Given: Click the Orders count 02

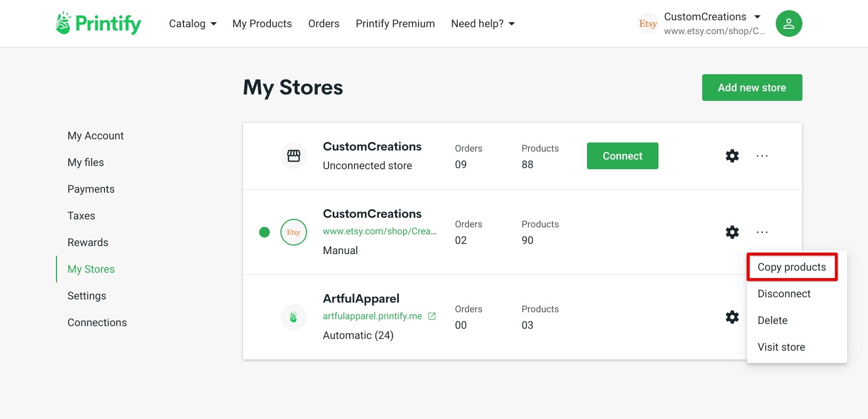Looking at the screenshot, I should pyautogui.click(x=461, y=240).
